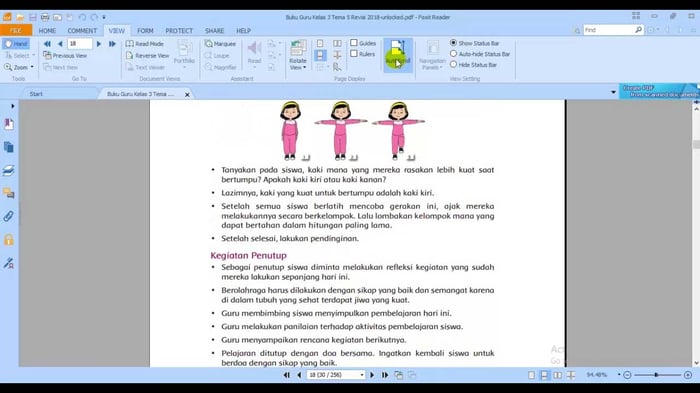Click Print icon in quick access toolbar
Viewport: 700px width, 393px height.
click(x=45, y=17)
